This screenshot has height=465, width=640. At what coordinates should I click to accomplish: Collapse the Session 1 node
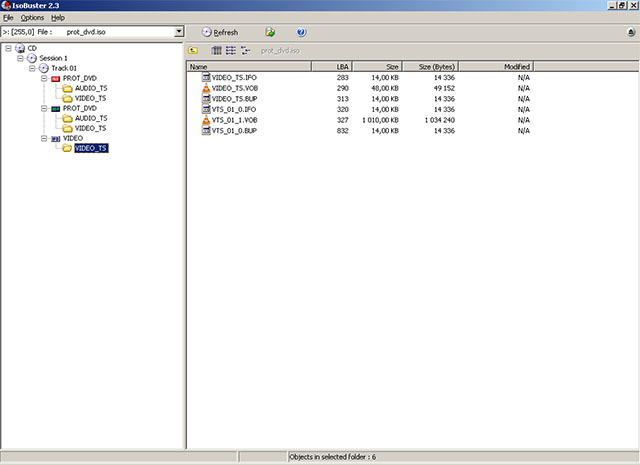(x=20, y=58)
